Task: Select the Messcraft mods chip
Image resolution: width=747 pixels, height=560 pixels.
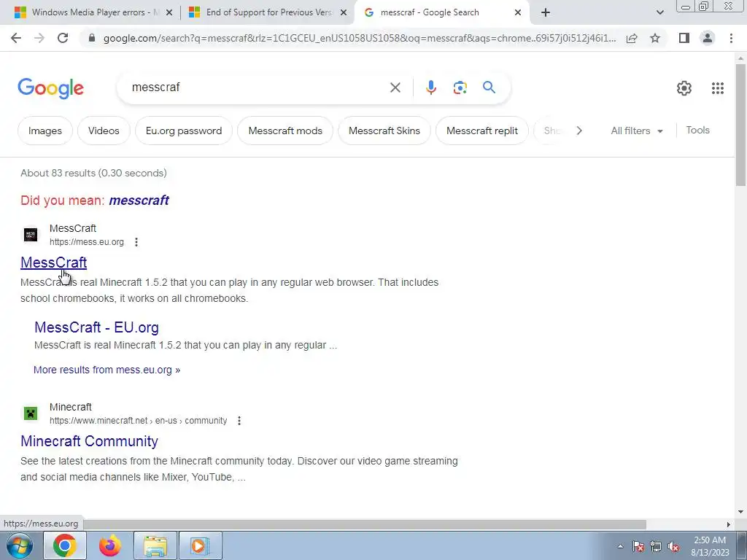Action: click(x=285, y=131)
